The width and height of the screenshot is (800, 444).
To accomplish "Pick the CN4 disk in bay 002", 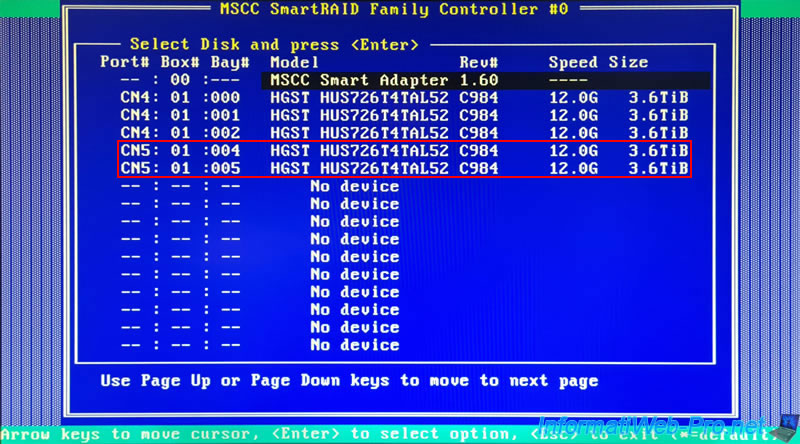I will click(400, 133).
